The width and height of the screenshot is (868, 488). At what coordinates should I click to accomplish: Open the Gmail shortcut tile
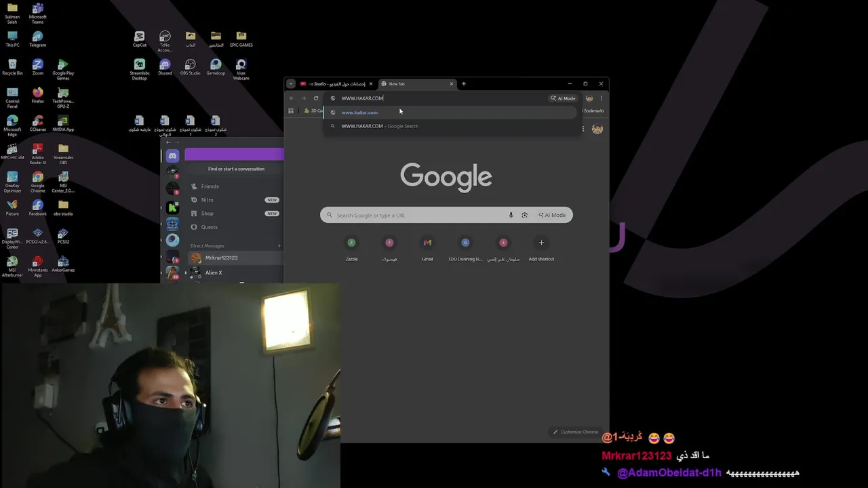(427, 249)
